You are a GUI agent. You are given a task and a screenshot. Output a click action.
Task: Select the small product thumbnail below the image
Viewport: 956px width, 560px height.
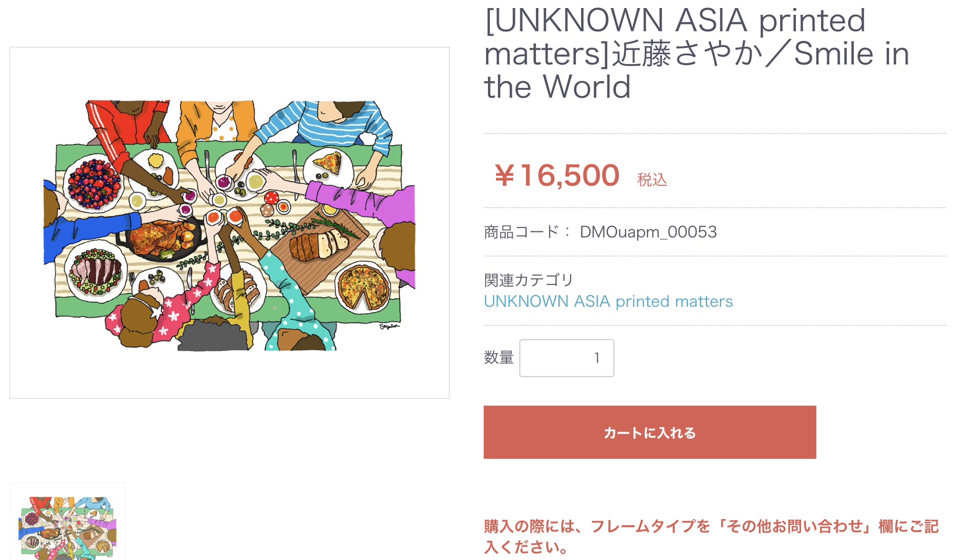pyautogui.click(x=67, y=525)
